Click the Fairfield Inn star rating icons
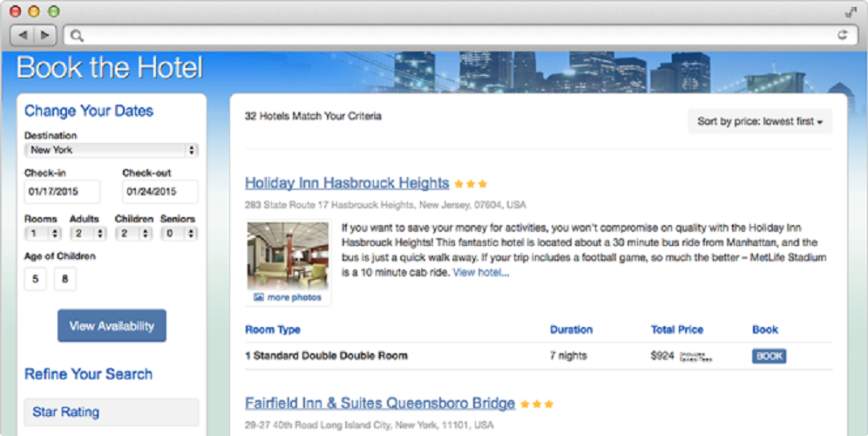The image size is (868, 436). coord(537,405)
